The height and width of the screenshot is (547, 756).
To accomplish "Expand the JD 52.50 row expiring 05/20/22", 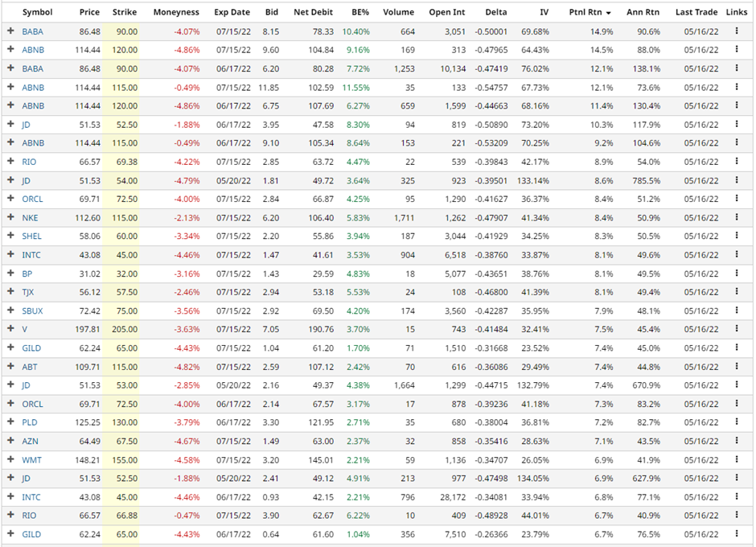I will tap(10, 478).
